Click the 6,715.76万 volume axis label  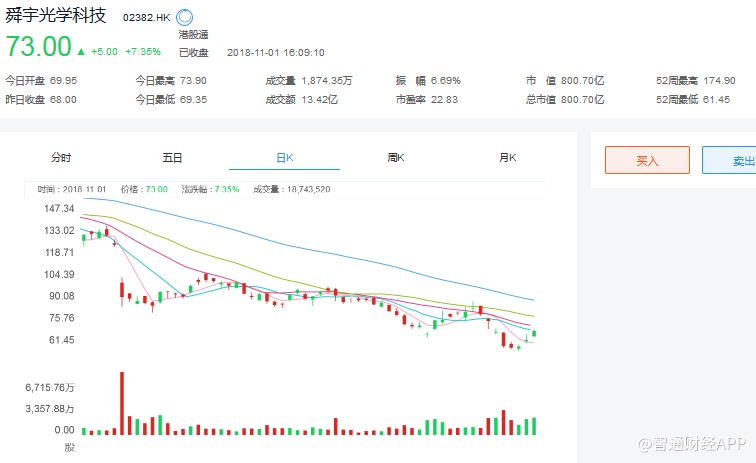(50, 386)
